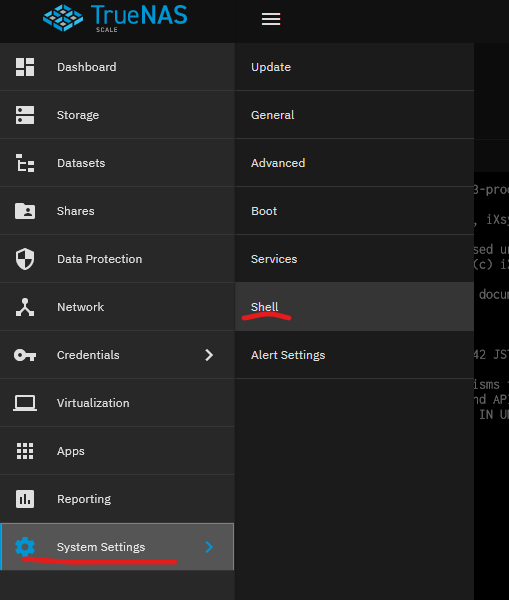Open the Reporting page
509x600 pixels.
tap(117, 499)
